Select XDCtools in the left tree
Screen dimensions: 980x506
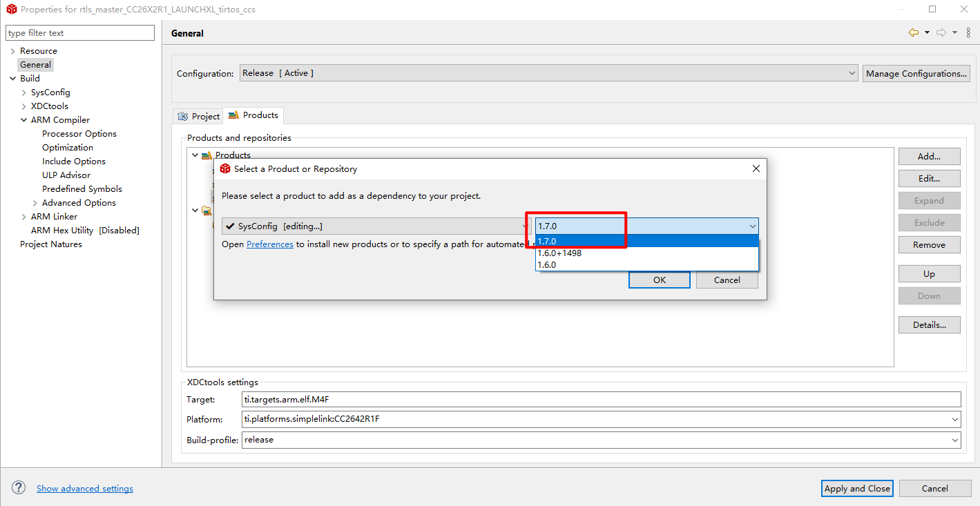(50, 106)
